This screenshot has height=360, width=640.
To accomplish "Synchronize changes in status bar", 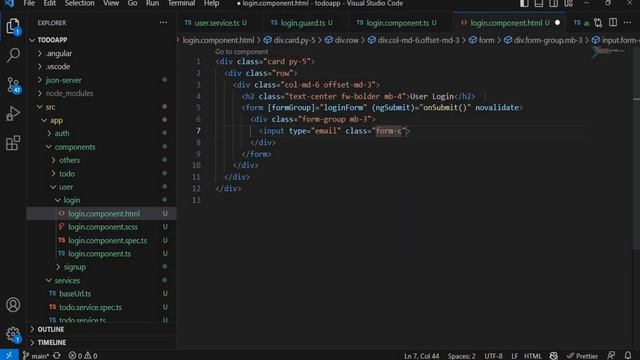I will point(57,356).
